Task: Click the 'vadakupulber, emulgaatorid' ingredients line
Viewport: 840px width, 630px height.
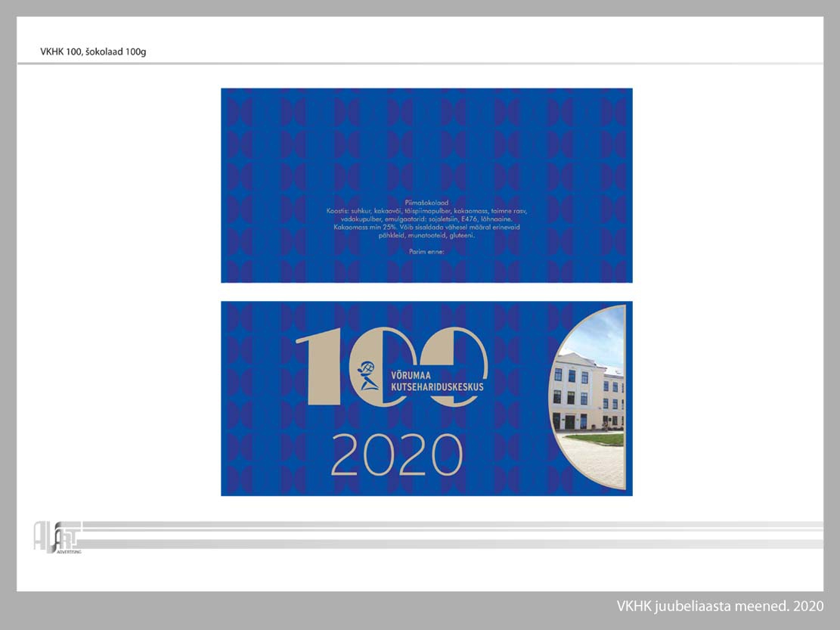Action: (x=426, y=219)
